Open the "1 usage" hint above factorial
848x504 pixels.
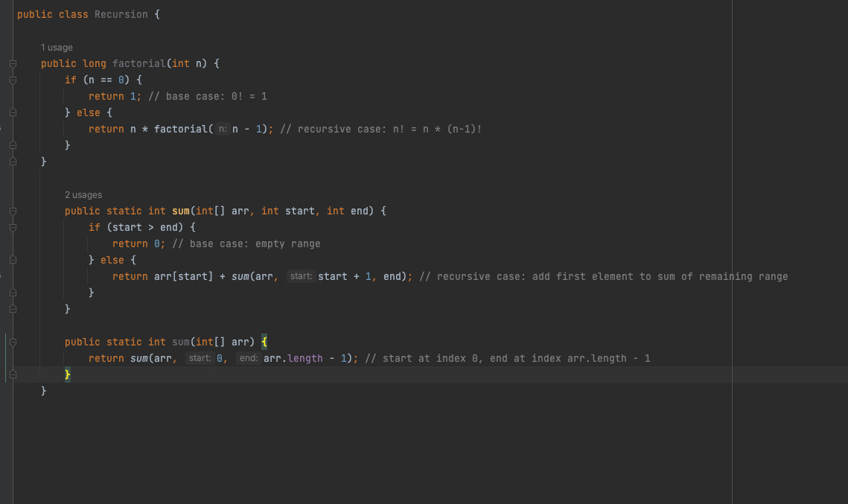point(57,48)
